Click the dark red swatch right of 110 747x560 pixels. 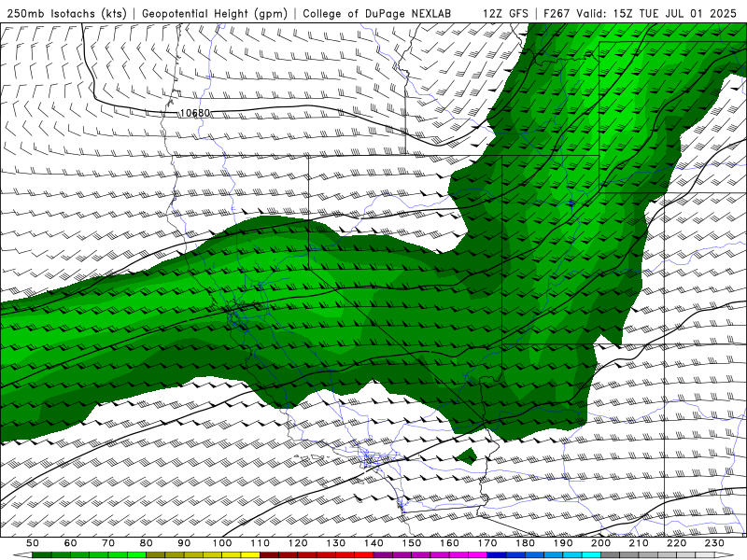pos(269,555)
